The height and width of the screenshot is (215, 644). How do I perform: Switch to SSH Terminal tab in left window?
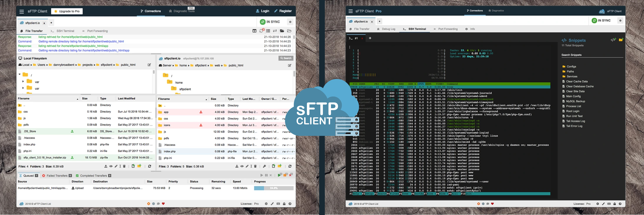coord(62,31)
